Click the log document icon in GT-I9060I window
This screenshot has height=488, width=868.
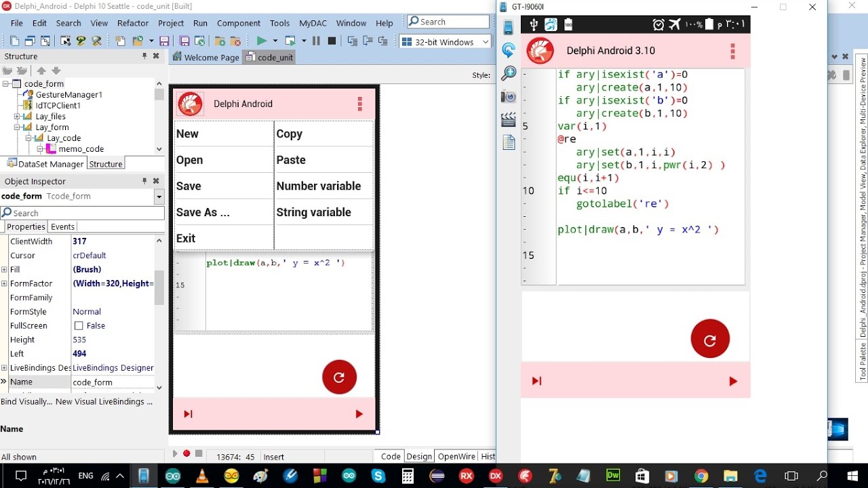coord(509,142)
